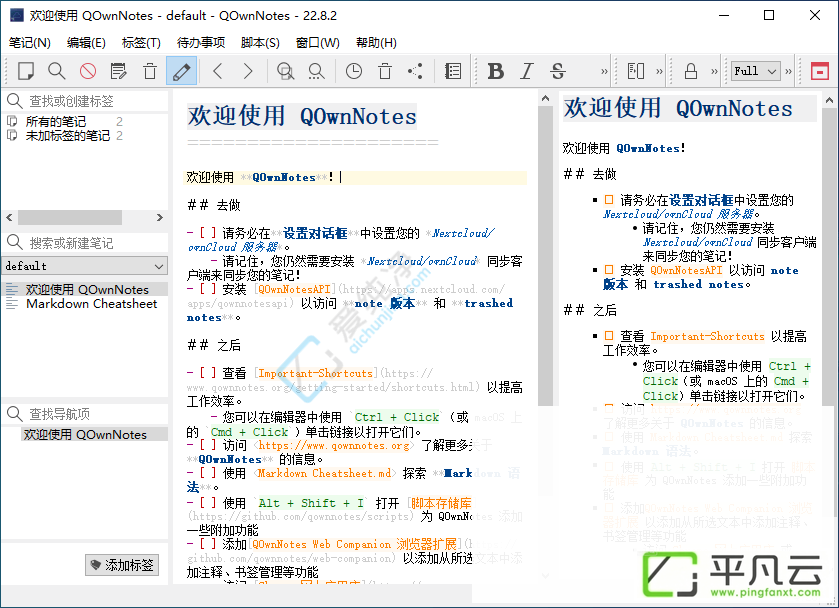Click the panel layout columns icon
This screenshot has width=839, height=608.
(x=636, y=71)
